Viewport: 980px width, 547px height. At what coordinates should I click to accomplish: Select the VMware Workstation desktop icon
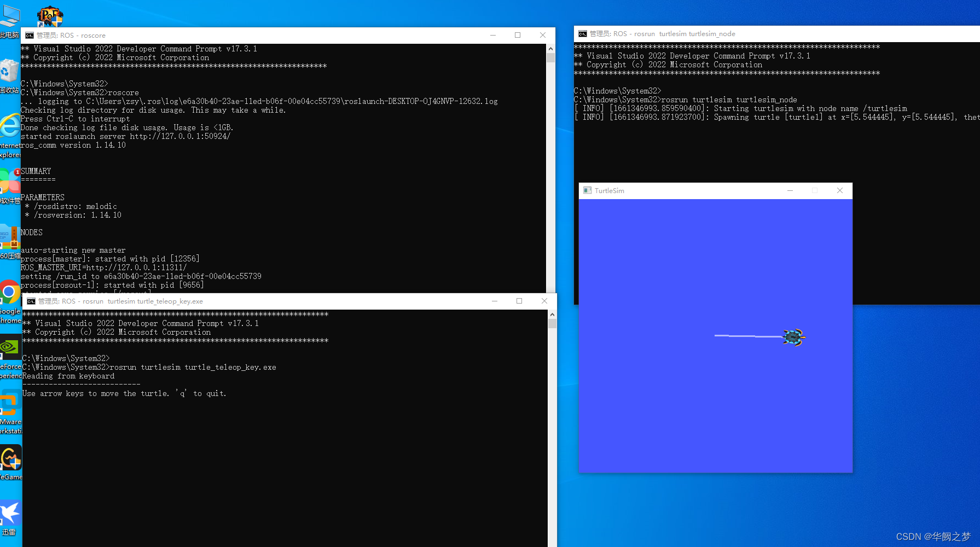pos(10,412)
